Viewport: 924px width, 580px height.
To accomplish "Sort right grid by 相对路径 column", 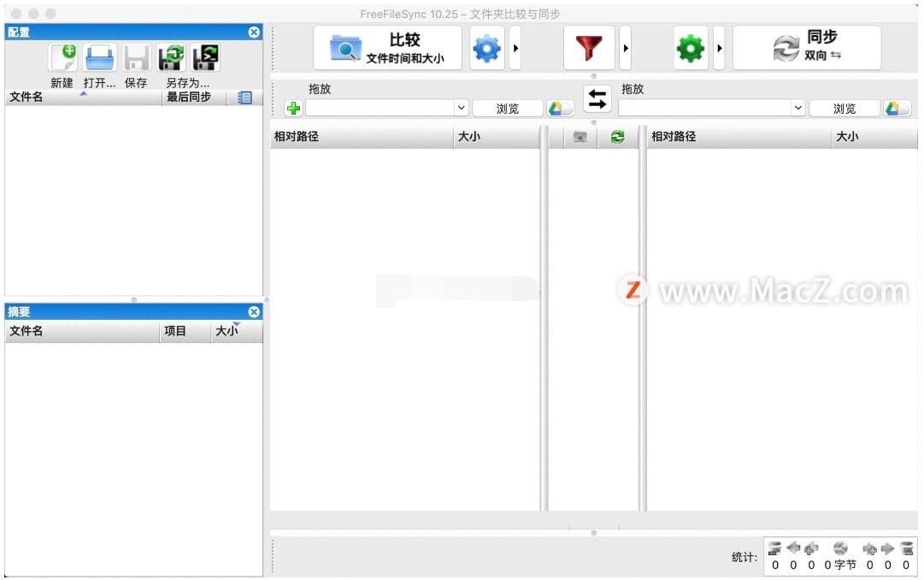I will pyautogui.click(x=739, y=137).
